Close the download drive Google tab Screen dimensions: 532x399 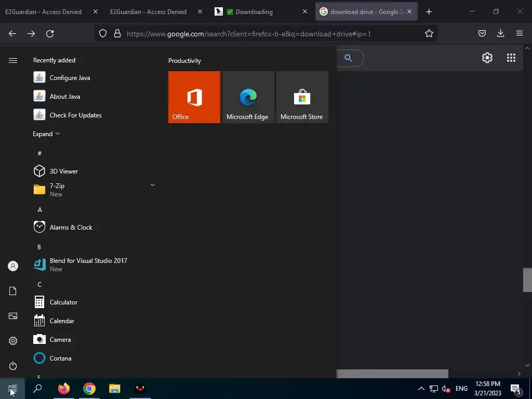tap(409, 12)
